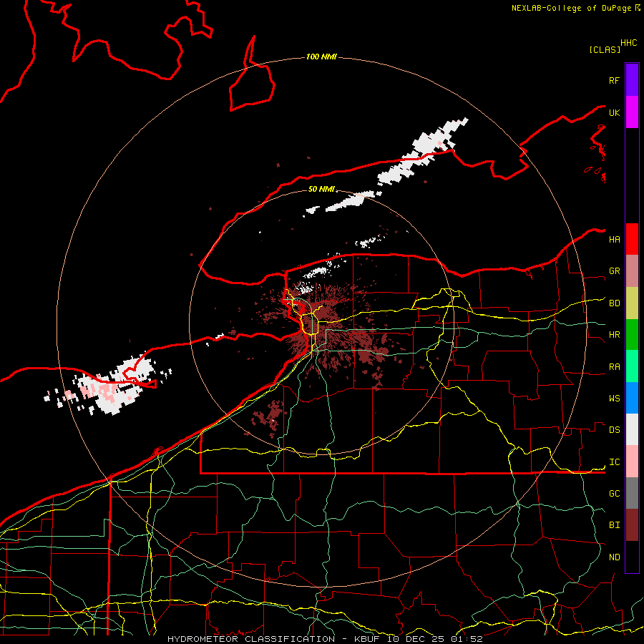Click the BI legend label

[x=614, y=525]
